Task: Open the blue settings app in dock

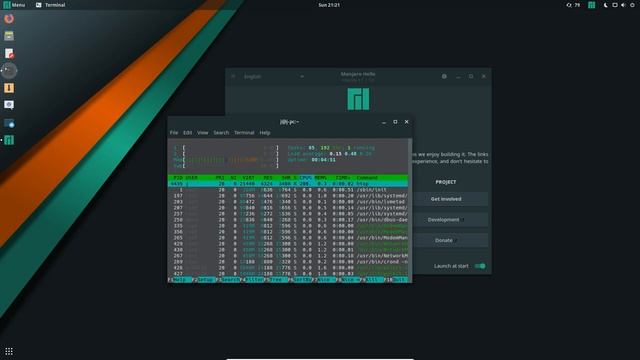Action: point(9,123)
